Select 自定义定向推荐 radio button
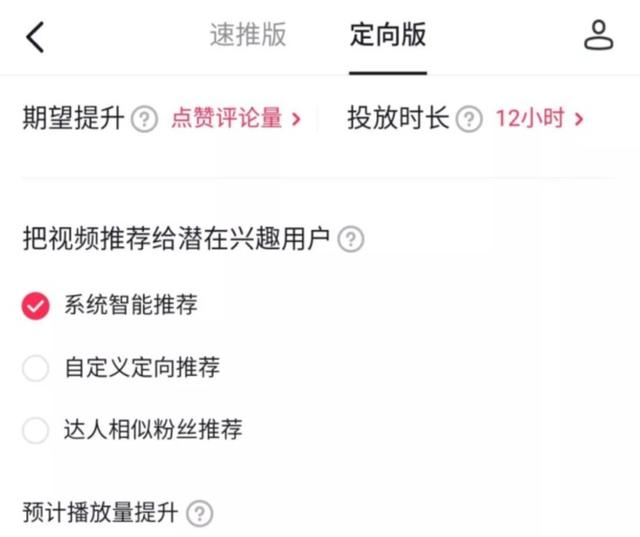Screen dimensions: 640x537 click(35, 368)
